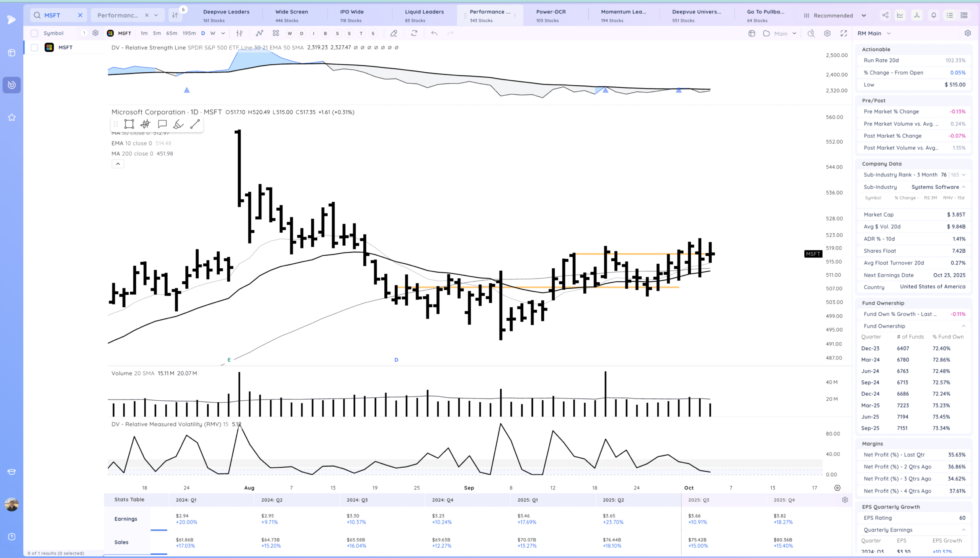980x558 pixels.
Task: Toggle the circled B chart marker
Action: pyautogui.click(x=325, y=33)
